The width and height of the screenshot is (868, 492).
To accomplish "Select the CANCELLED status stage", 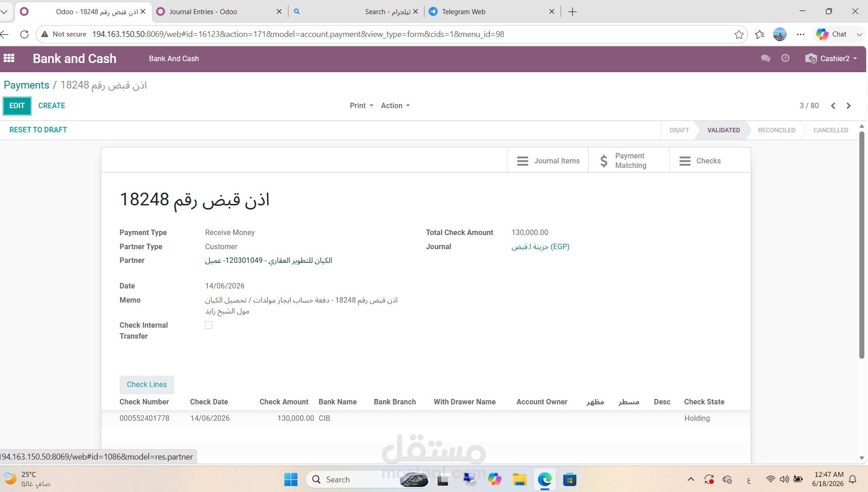I will tap(831, 130).
